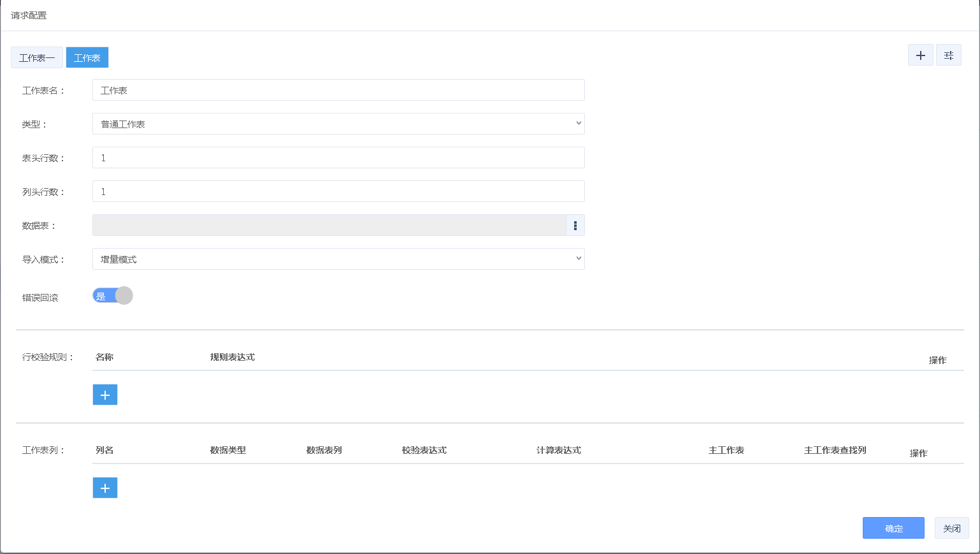The image size is (980, 554).
Task: Click into the 表头行数 input field
Action: (x=338, y=158)
